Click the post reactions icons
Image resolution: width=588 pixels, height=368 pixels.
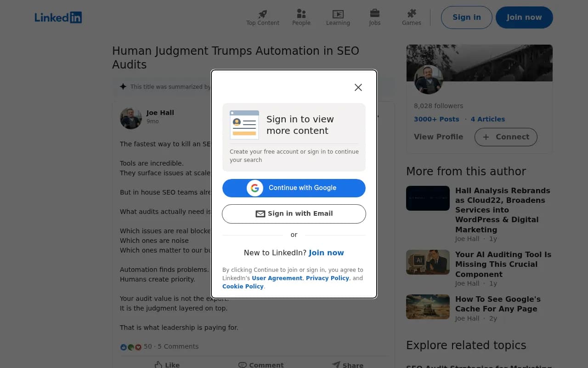tap(131, 347)
